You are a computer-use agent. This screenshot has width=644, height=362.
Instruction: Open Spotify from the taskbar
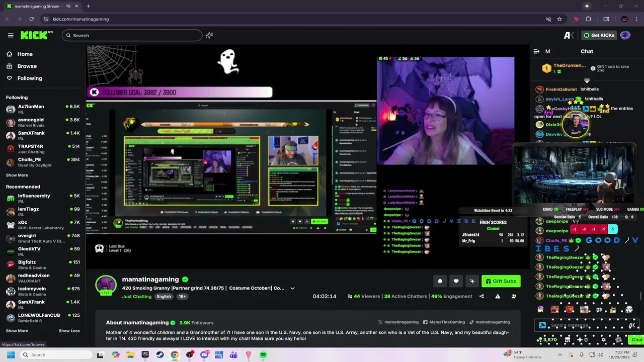(x=263, y=355)
